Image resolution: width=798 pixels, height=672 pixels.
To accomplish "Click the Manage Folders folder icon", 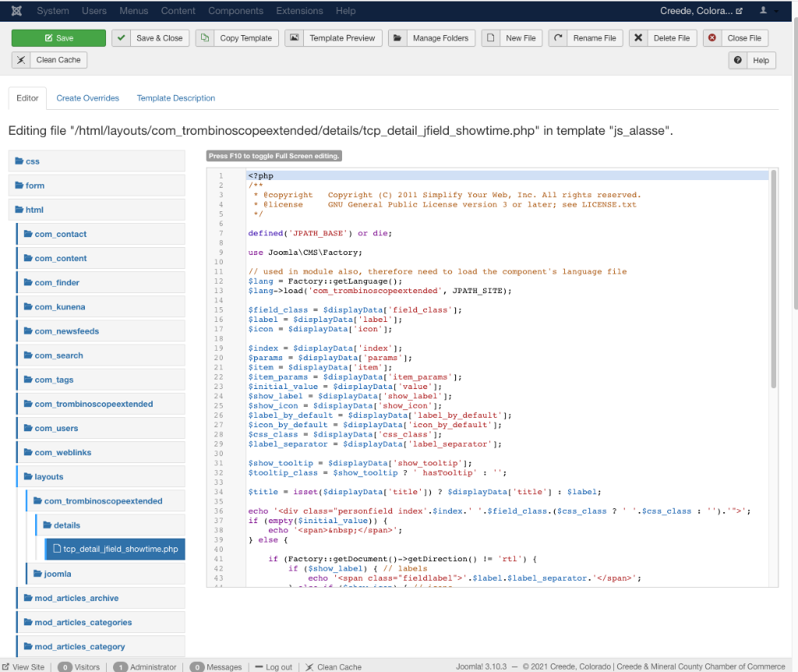I will [397, 38].
